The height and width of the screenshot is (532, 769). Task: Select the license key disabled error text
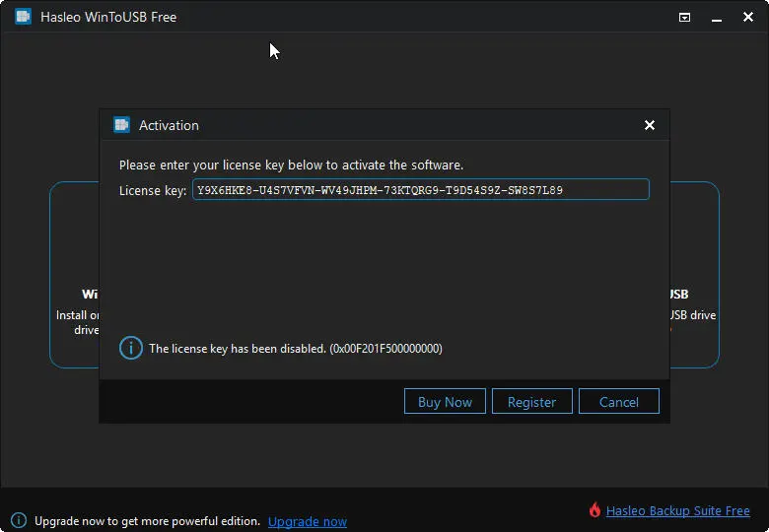[x=296, y=349]
